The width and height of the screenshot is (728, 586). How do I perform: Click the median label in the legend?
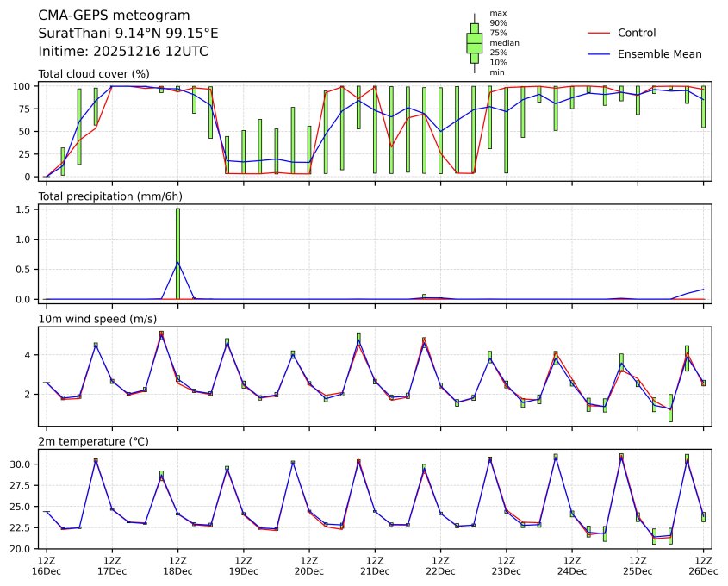(503, 42)
